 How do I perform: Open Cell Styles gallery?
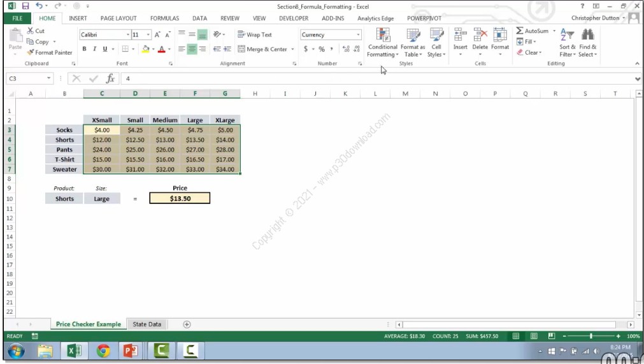coord(436,43)
